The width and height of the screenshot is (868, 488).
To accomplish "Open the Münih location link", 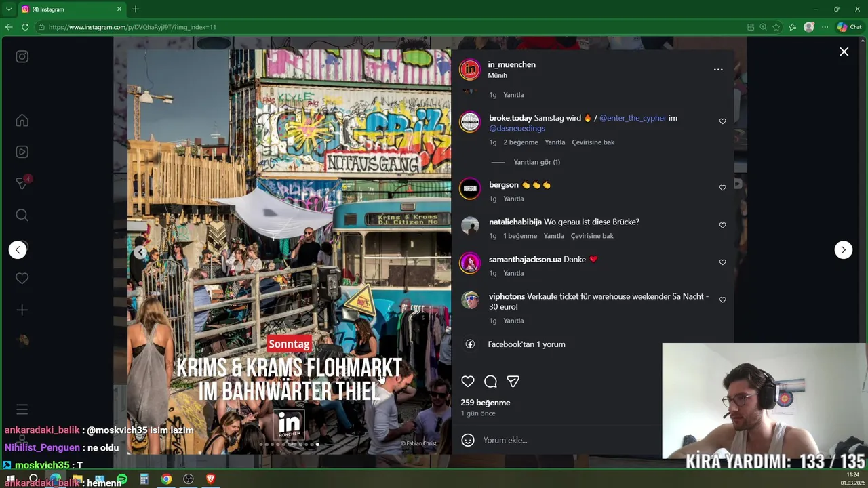I will (497, 75).
